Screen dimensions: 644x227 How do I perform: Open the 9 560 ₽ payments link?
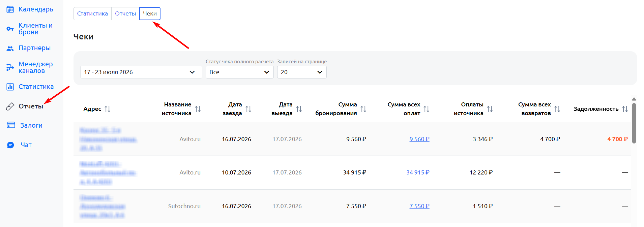pos(419,139)
